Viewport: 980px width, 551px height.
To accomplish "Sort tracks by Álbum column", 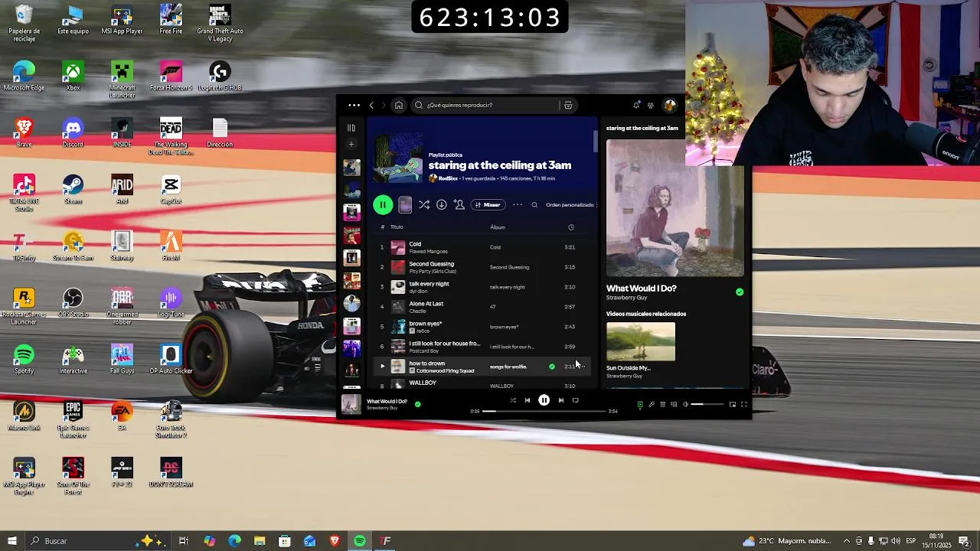I will [x=498, y=227].
